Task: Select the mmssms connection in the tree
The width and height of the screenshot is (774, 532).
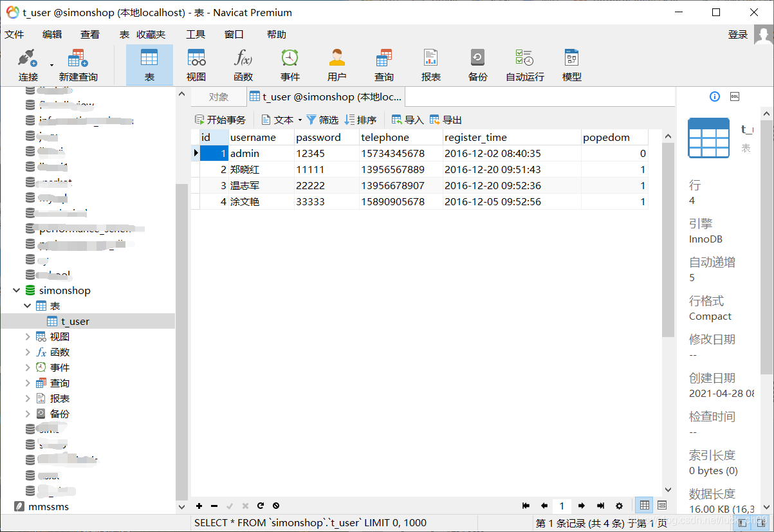Action: tap(48, 507)
